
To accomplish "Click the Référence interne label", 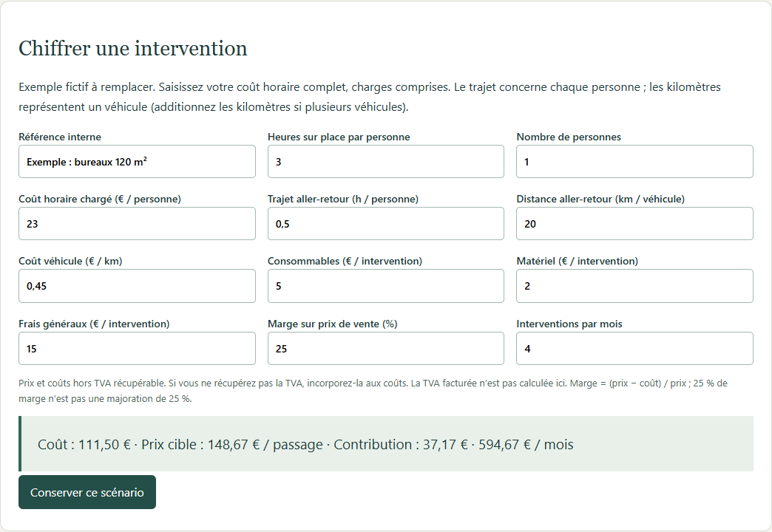I will (x=60, y=137).
